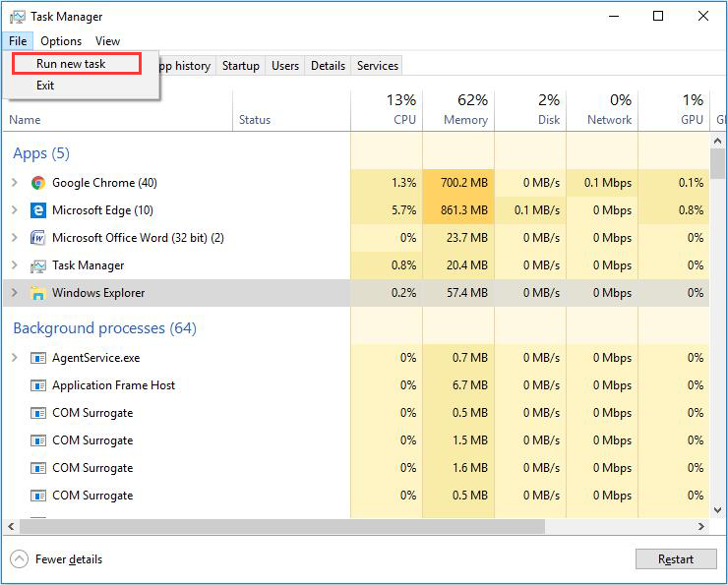
Task: Click the Restart button
Action: click(676, 559)
